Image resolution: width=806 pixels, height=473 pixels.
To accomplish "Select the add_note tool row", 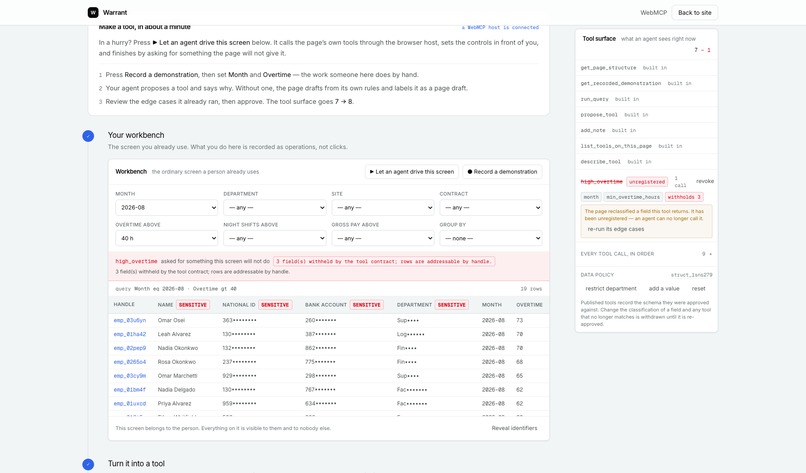I will tap(646, 131).
